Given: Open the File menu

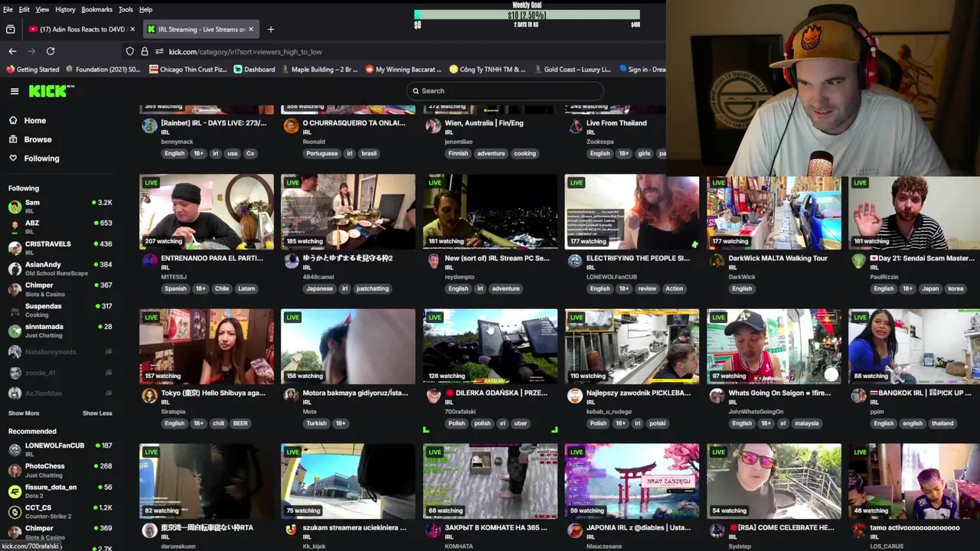Looking at the screenshot, I should (8, 9).
